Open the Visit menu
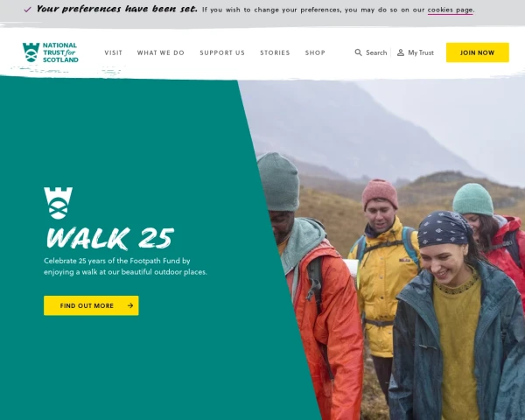This screenshot has width=525, height=420. tap(114, 52)
